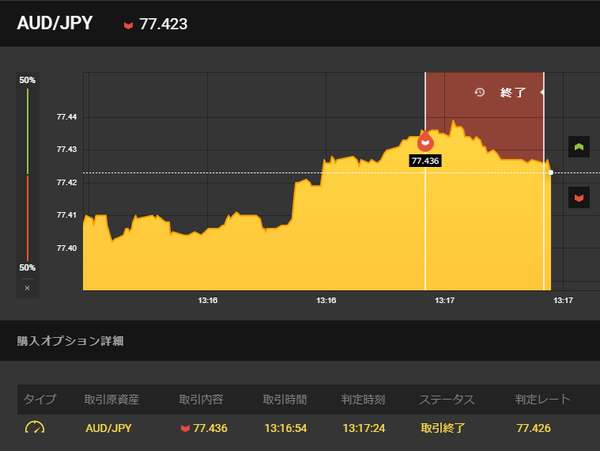Click the 判定時刻 column header

pos(363,399)
